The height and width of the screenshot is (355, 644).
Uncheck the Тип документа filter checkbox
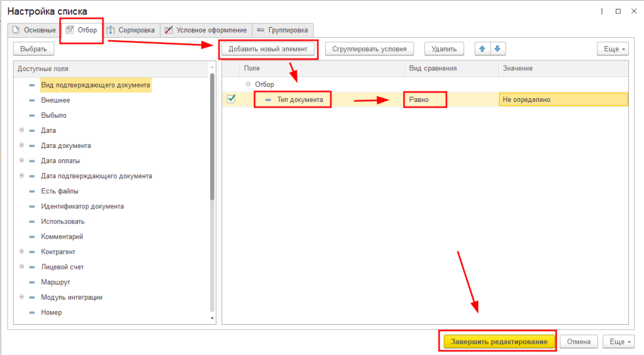click(231, 99)
